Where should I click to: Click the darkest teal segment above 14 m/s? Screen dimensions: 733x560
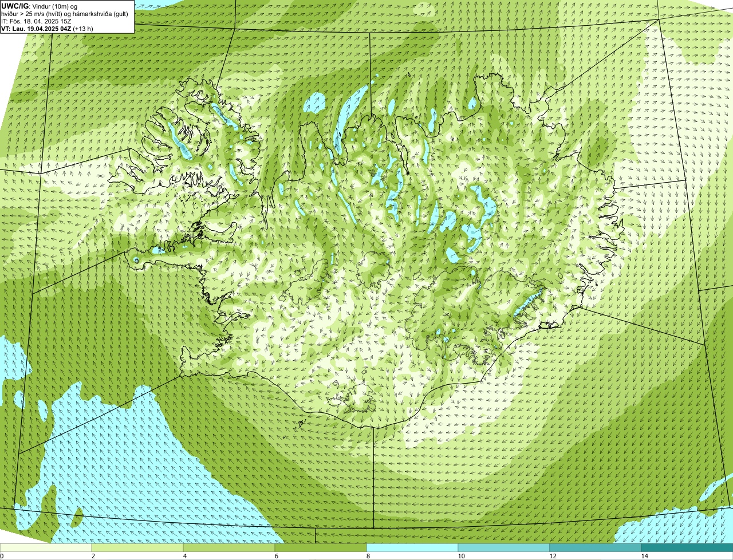(x=687, y=547)
